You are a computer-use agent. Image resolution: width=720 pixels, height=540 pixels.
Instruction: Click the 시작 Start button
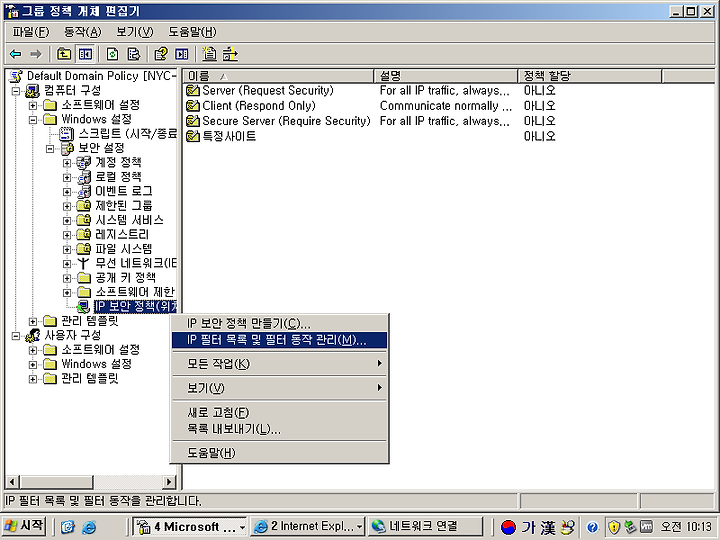pyautogui.click(x=24, y=526)
